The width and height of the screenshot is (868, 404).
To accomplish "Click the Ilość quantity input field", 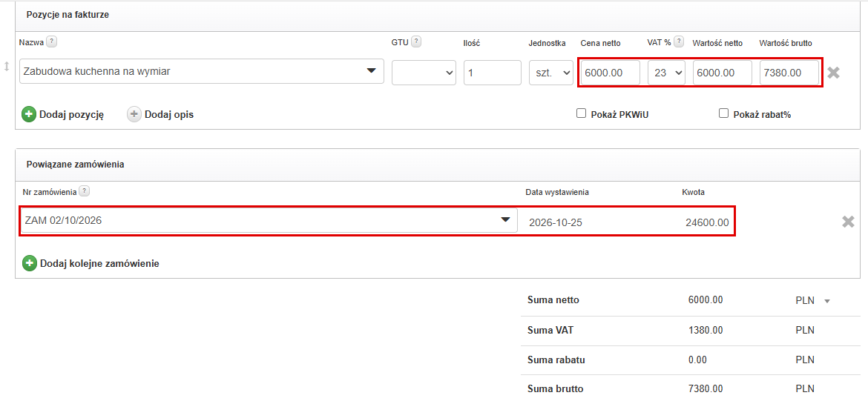I will [493, 73].
